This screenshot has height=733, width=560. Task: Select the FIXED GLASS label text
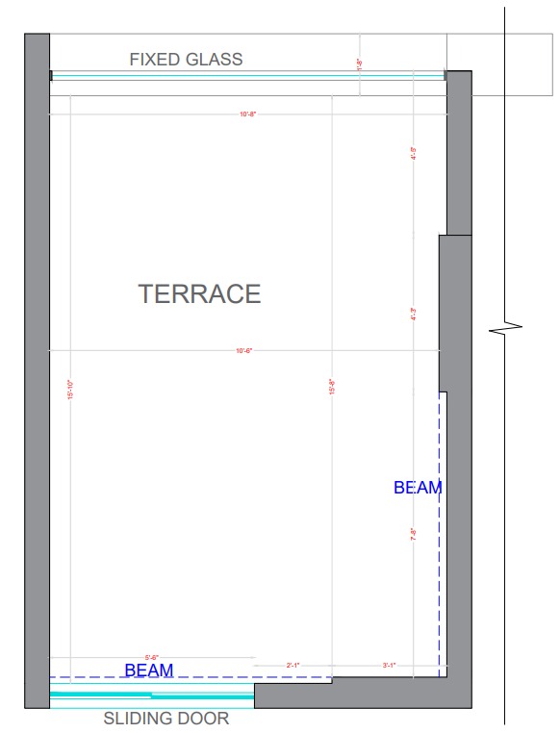pos(186,60)
